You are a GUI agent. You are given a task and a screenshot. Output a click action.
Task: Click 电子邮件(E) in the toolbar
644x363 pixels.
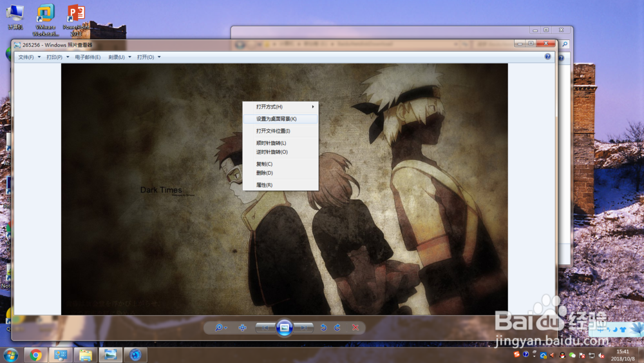coord(88,57)
